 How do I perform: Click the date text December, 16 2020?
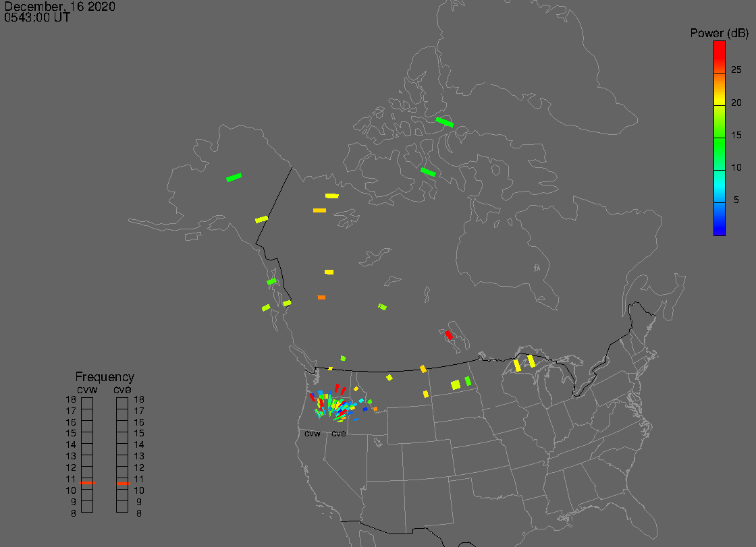(x=60, y=6)
